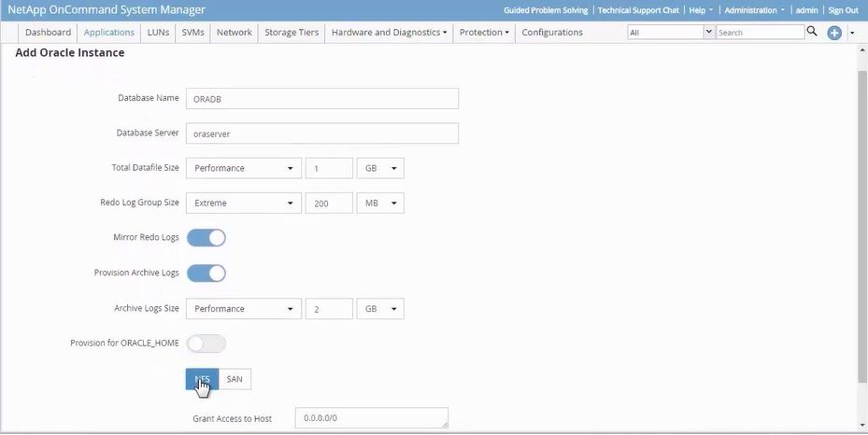Image resolution: width=868 pixels, height=435 pixels.
Task: Click the admin user link
Action: [806, 10]
